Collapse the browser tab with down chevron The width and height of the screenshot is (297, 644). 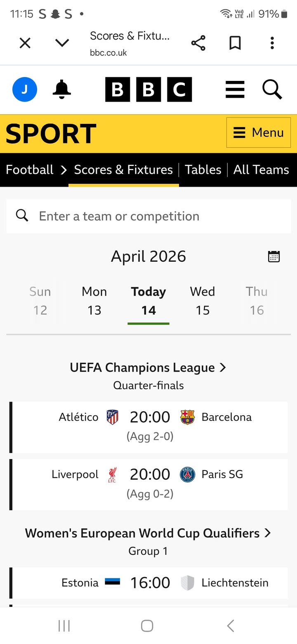(62, 43)
